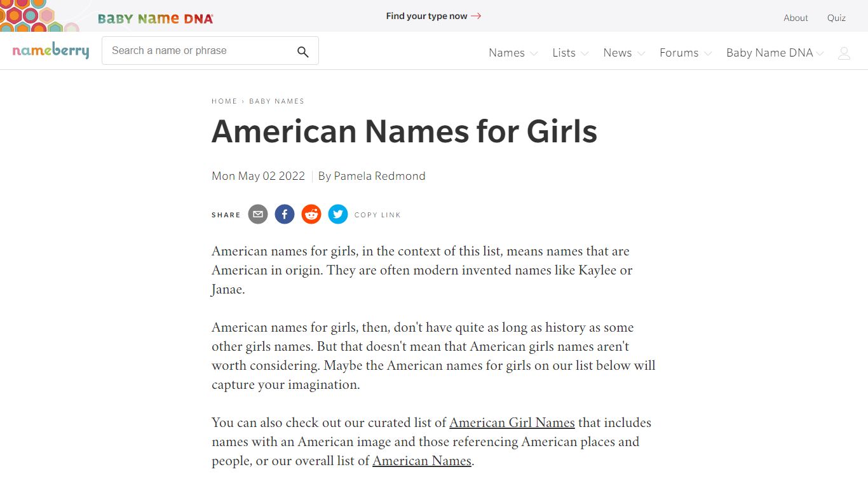Open the user account profile icon
Screen dimensions: 868x488
(x=844, y=53)
